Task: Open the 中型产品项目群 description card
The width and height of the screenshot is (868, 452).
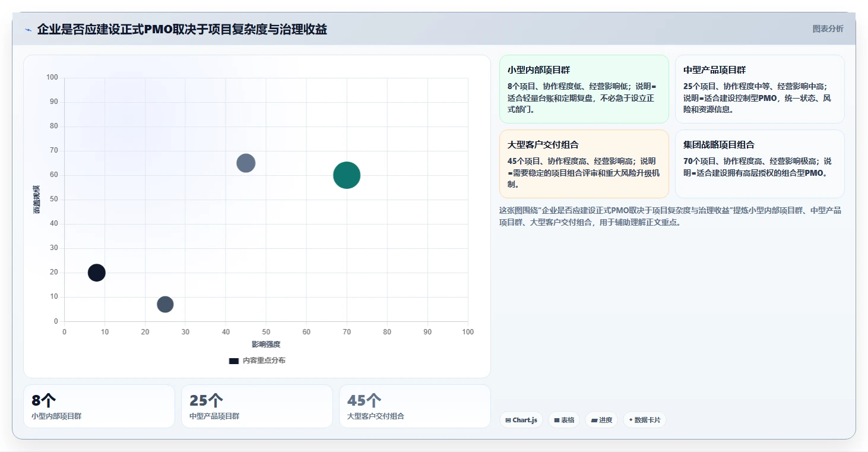Action: [x=760, y=89]
